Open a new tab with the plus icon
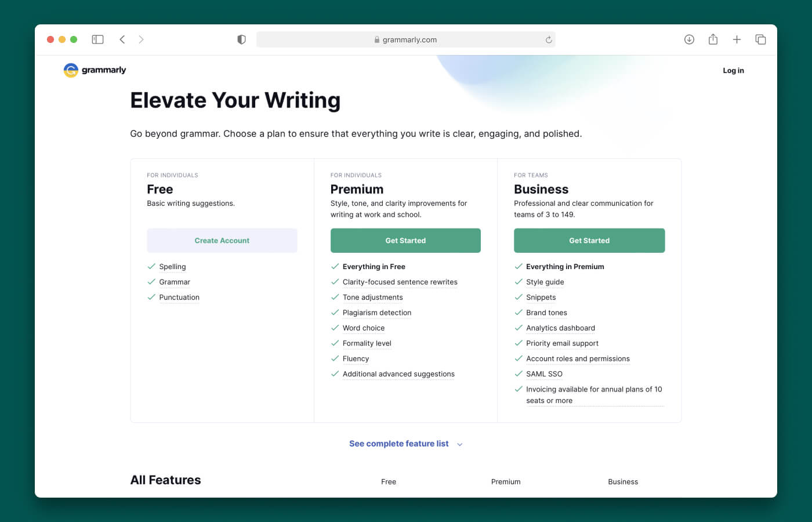The width and height of the screenshot is (812, 522). click(737, 39)
